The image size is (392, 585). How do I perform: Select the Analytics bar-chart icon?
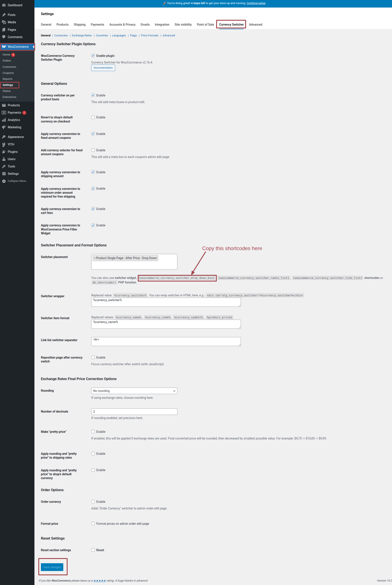(x=4, y=120)
